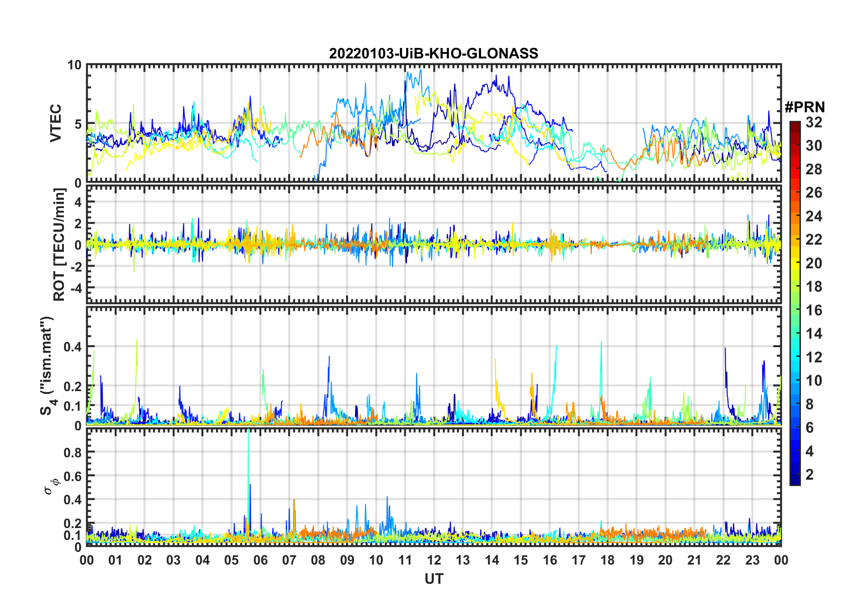Select the VTEC axis label
This screenshot has width=868, height=607.
pos(55,123)
